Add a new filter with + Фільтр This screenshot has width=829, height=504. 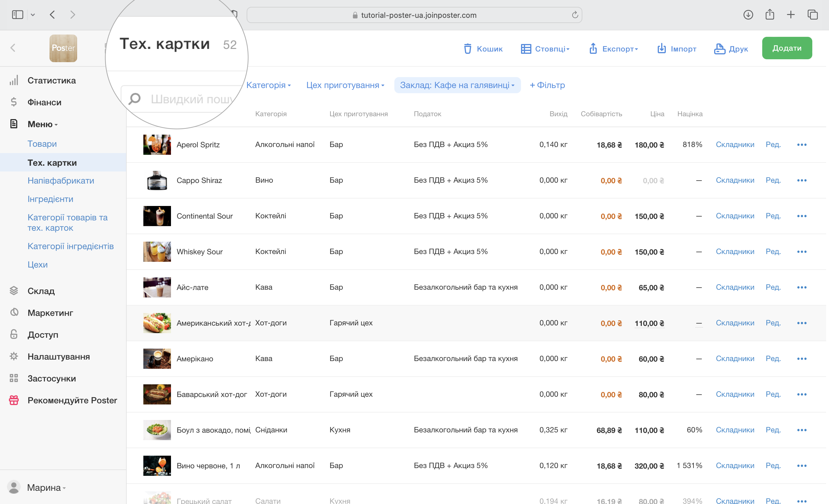(547, 85)
